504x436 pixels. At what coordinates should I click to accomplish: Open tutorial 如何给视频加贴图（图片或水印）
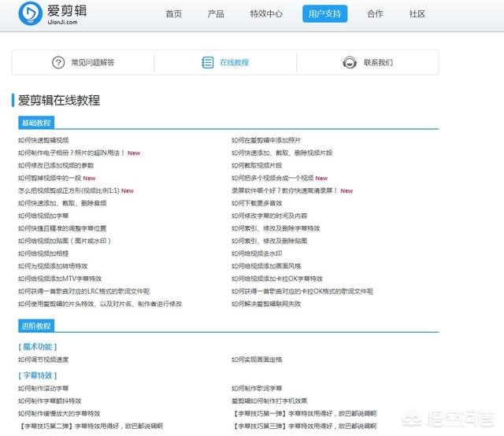pos(65,241)
